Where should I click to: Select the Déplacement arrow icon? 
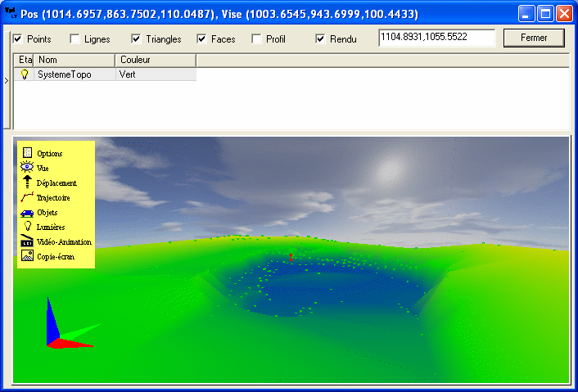point(27,182)
